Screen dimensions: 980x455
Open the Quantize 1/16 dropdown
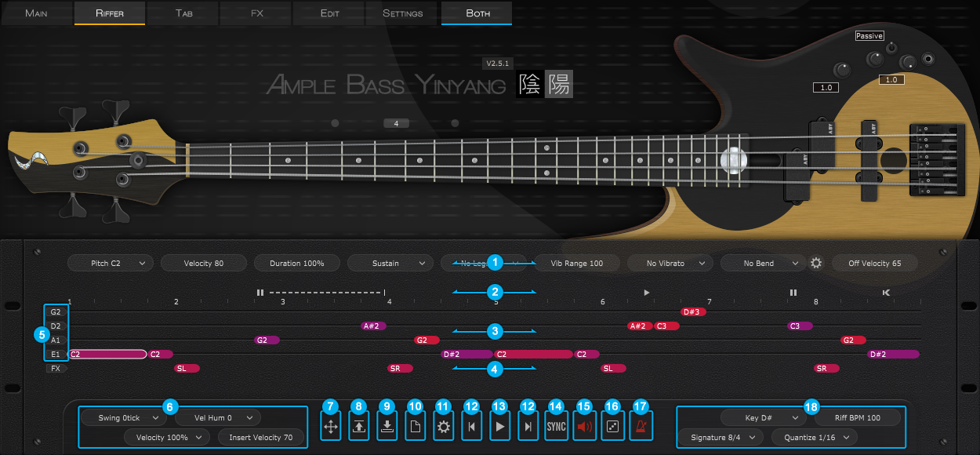click(x=815, y=437)
